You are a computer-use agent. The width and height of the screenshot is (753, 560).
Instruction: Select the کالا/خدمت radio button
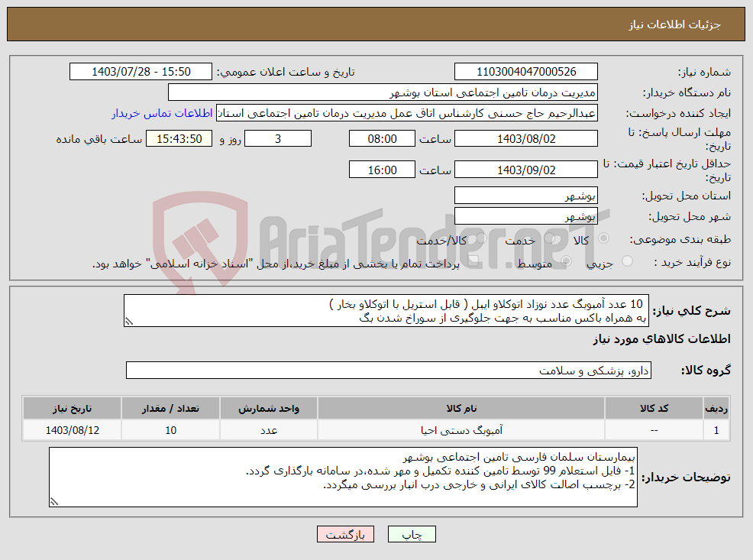[x=482, y=238]
